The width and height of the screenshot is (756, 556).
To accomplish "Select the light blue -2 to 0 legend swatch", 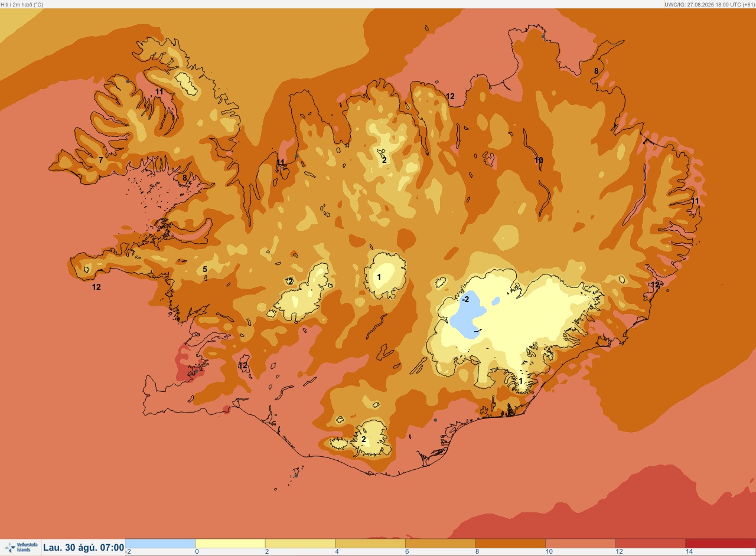I will tap(160, 543).
